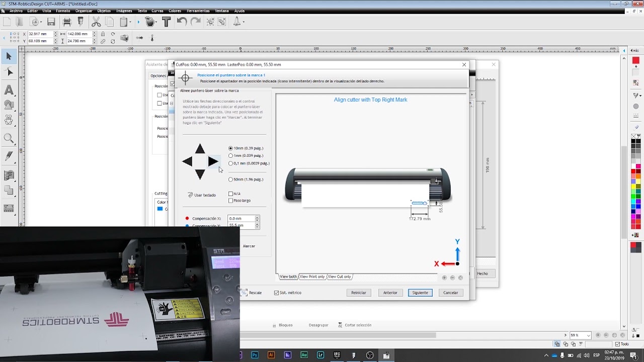
Task: Click the large T text icon in toolbar
Action: (166, 22)
